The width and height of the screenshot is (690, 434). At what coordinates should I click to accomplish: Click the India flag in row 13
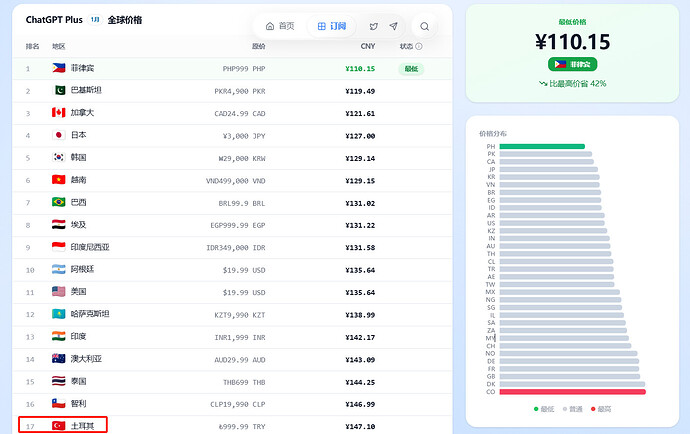[59, 336]
